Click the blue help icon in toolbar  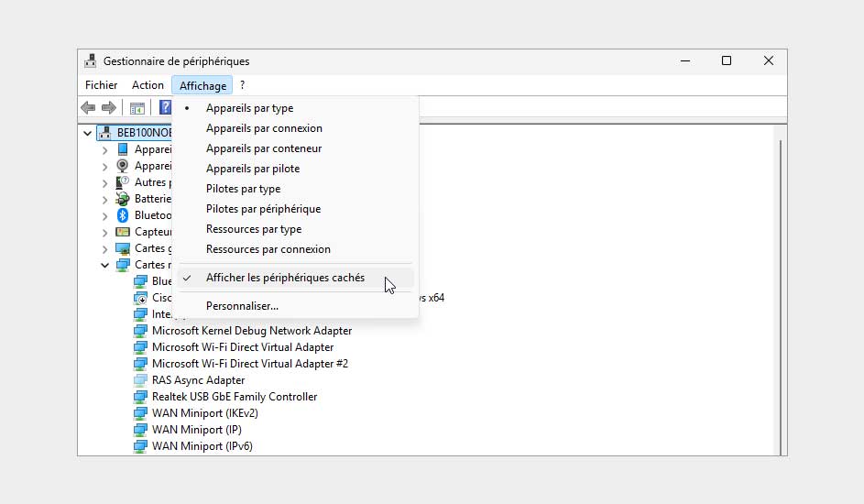(165, 108)
